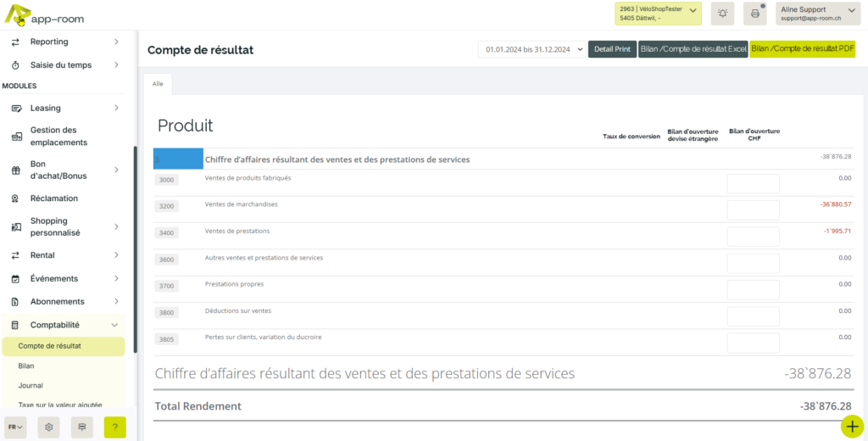Click the green plus button

(853, 426)
